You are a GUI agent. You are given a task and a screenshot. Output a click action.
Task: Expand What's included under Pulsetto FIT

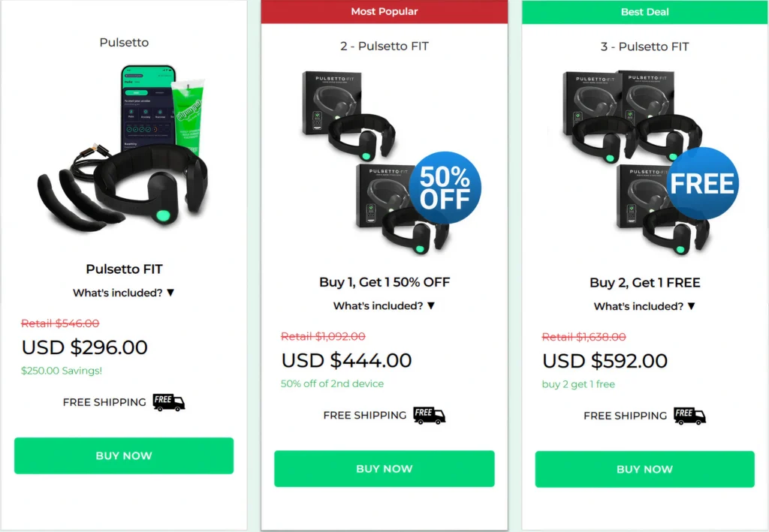pos(124,293)
